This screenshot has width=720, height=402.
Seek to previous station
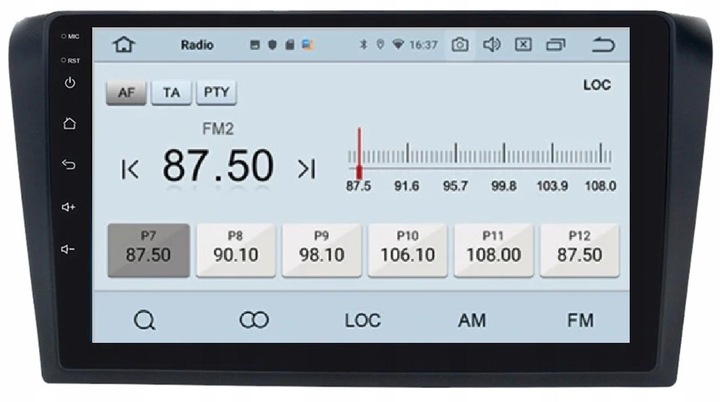tap(130, 169)
